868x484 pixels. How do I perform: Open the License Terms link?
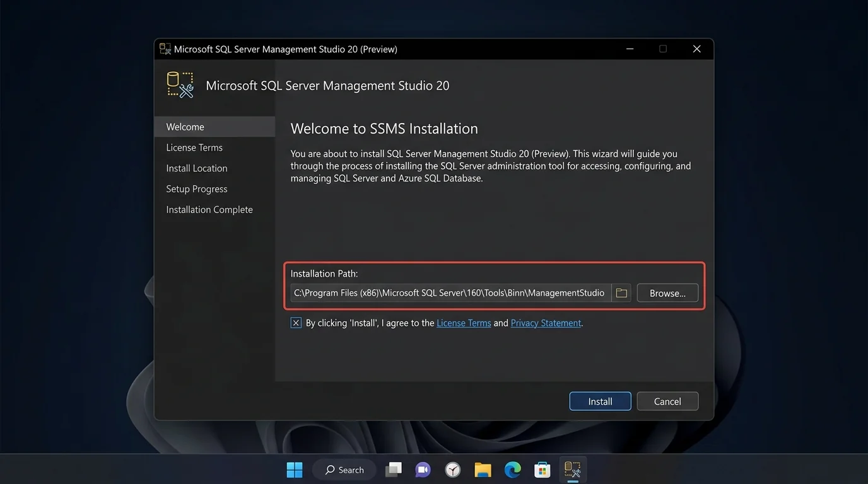pos(464,323)
